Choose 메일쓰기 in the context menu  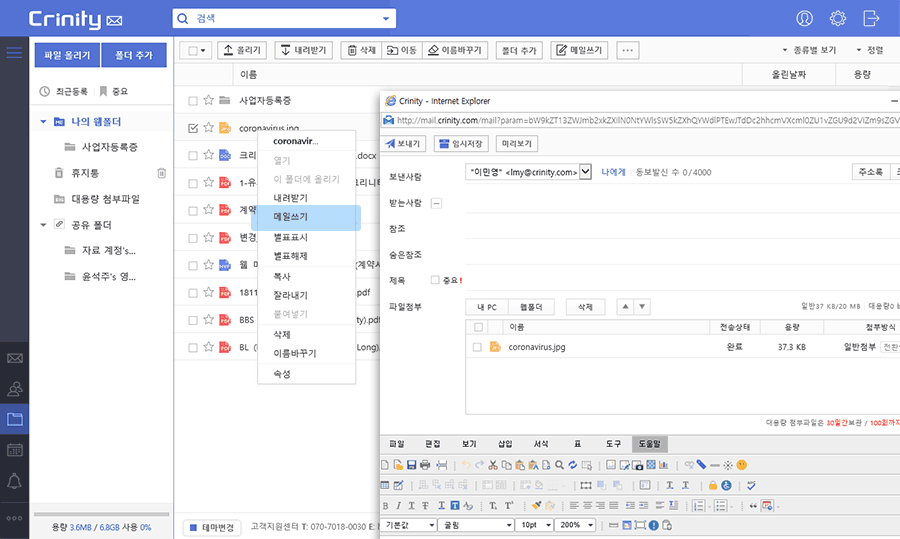[306, 218]
